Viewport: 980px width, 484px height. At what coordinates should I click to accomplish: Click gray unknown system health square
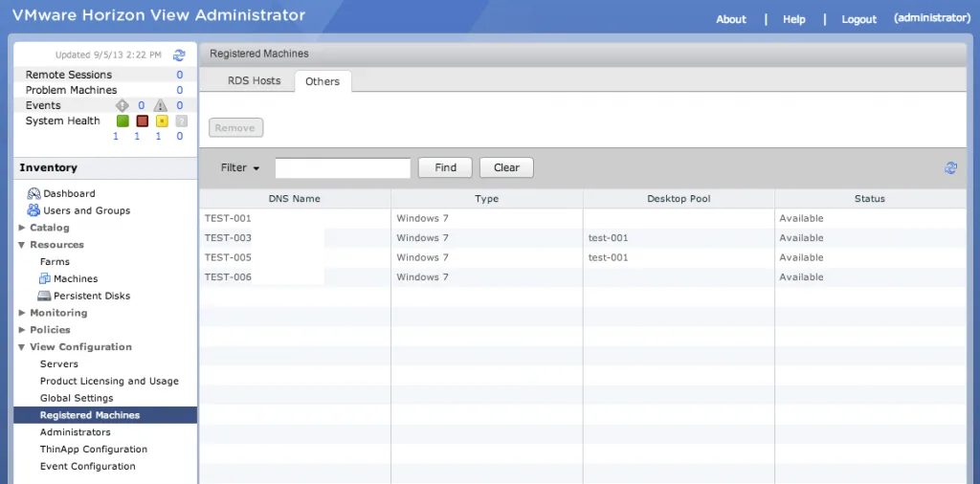181,121
